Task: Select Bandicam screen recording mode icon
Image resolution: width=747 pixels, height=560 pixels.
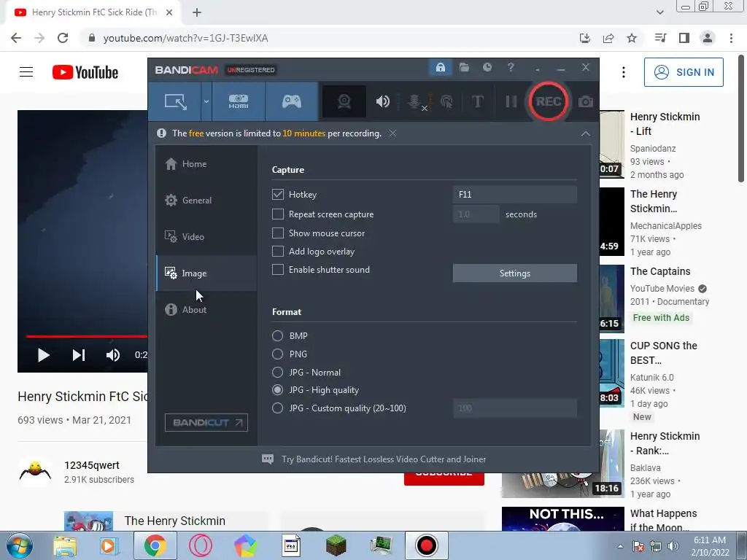Action: (175, 101)
